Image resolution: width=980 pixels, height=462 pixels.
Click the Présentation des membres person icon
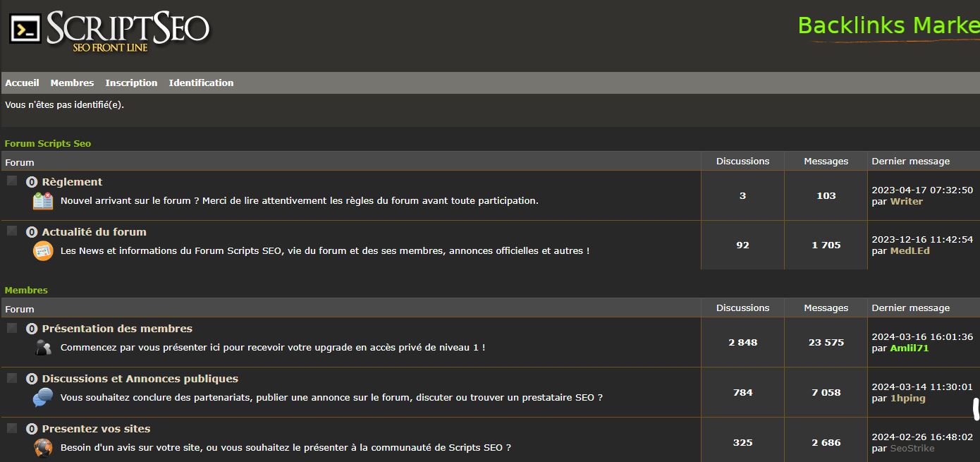coord(43,348)
